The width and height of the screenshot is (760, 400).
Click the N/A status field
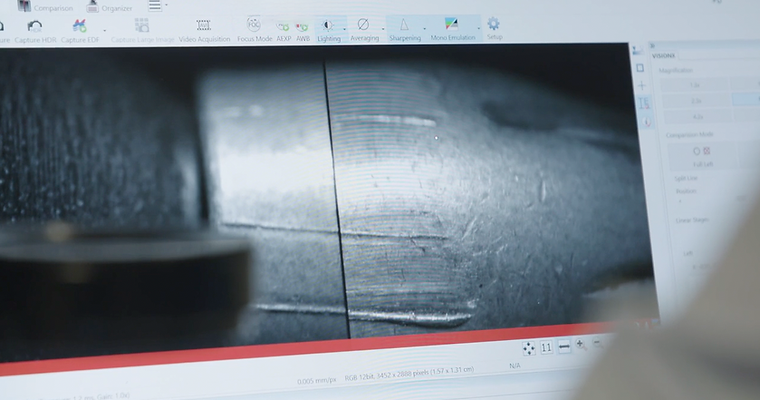click(x=515, y=366)
